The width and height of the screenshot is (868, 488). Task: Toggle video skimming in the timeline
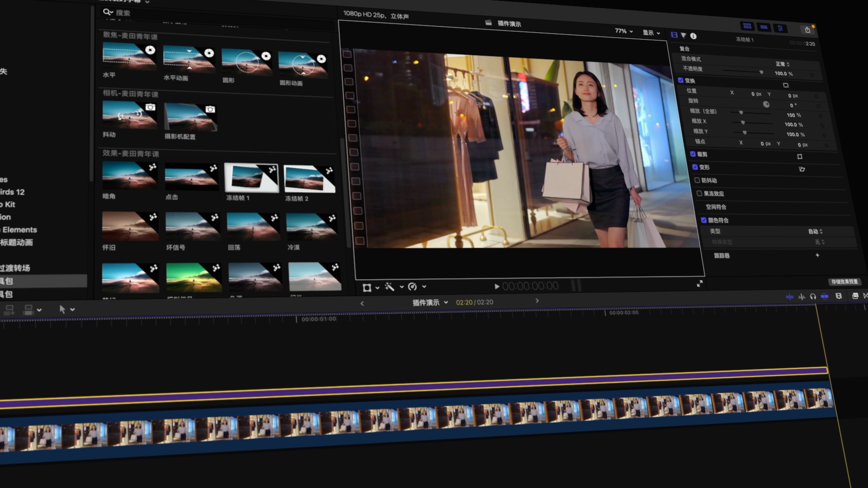790,296
